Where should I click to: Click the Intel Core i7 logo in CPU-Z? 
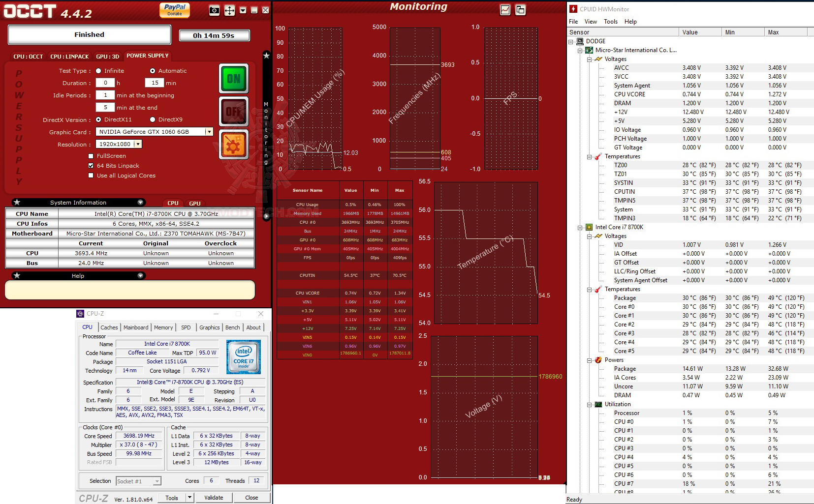click(x=244, y=357)
